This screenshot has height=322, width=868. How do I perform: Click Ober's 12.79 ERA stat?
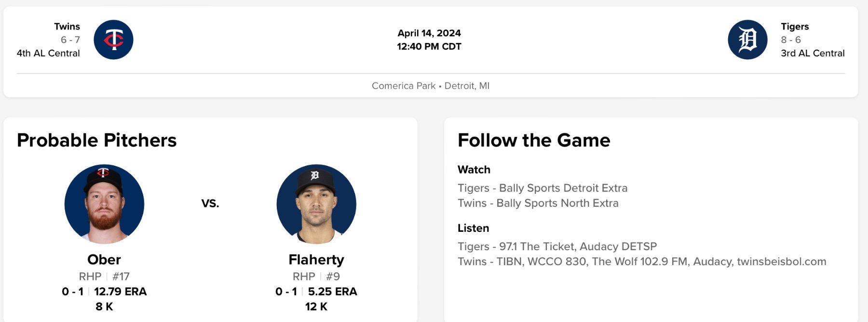120,292
